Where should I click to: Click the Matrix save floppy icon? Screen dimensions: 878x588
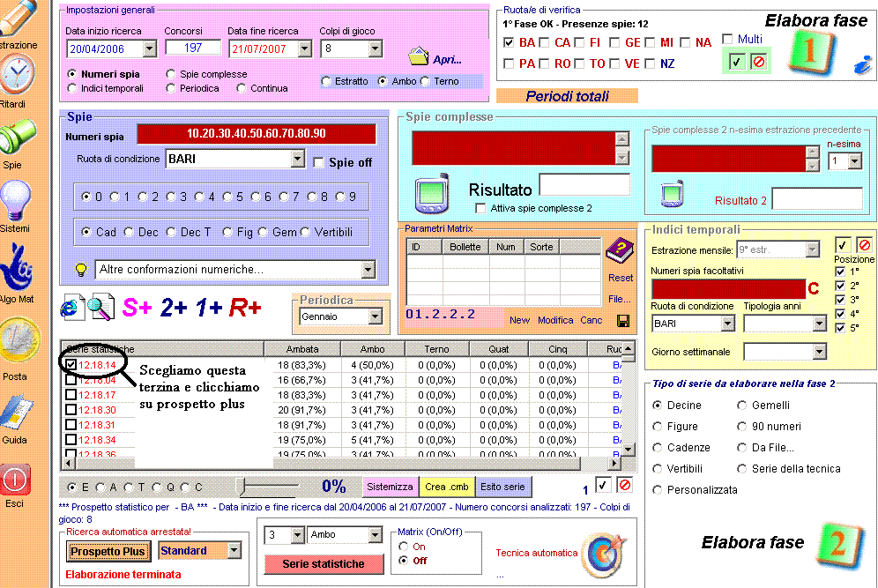coord(622,321)
